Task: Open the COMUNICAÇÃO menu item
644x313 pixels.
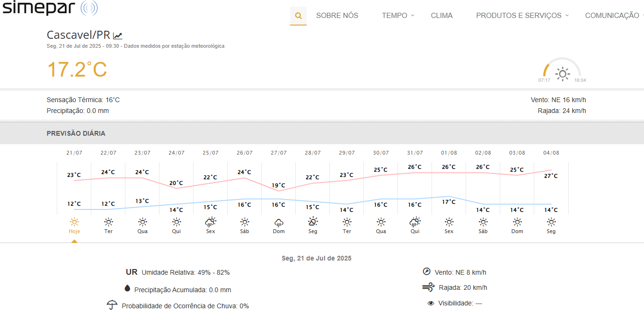Action: click(x=612, y=16)
